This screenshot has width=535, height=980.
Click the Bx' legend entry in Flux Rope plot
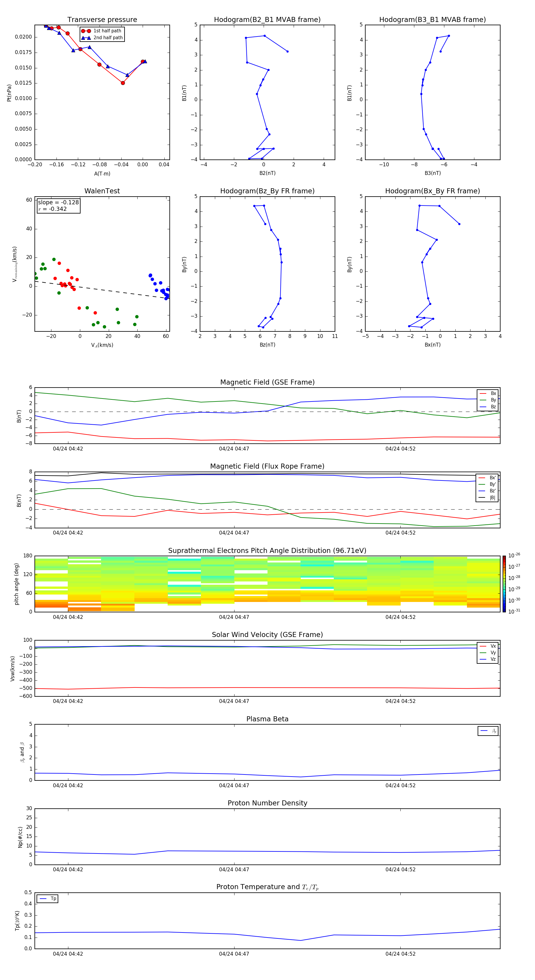(x=487, y=478)
